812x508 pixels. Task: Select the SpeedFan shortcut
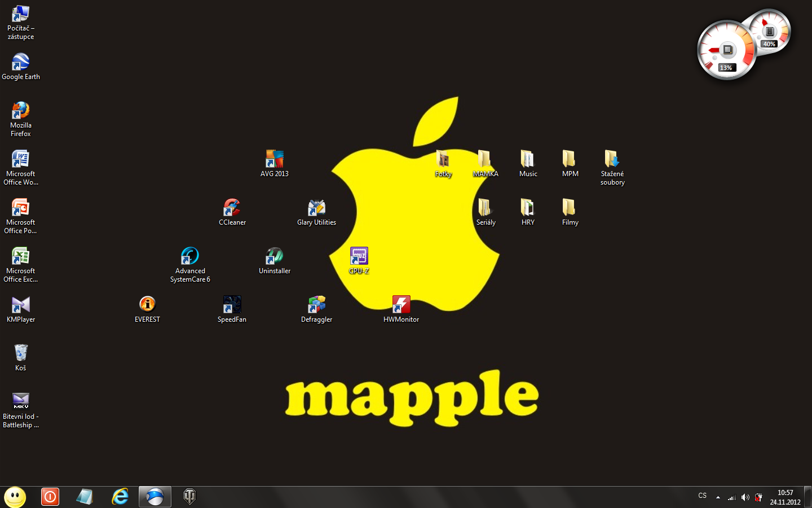click(232, 309)
